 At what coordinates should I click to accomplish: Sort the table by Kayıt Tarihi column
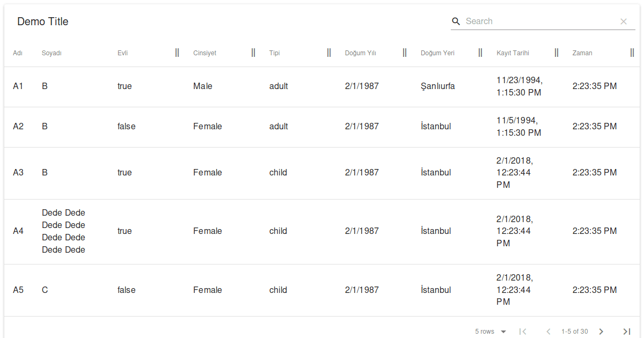click(513, 53)
